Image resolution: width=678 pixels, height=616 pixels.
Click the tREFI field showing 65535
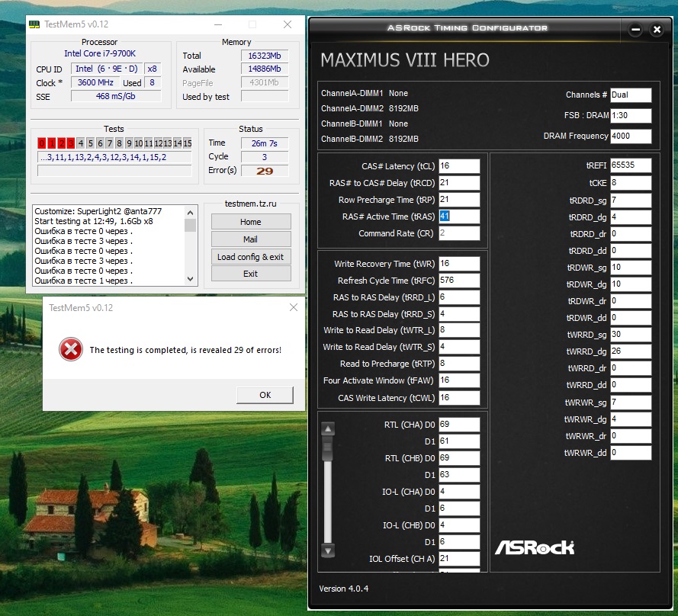point(631,165)
